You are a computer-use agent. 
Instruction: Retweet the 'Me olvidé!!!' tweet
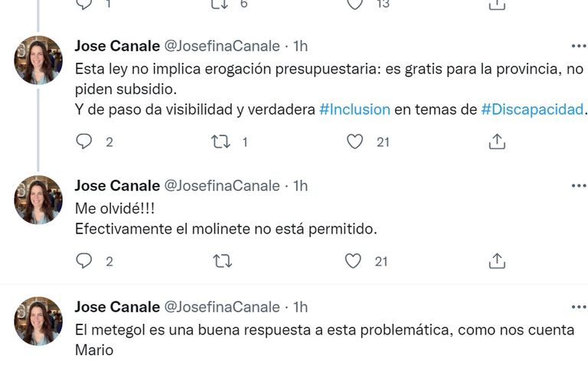222,261
